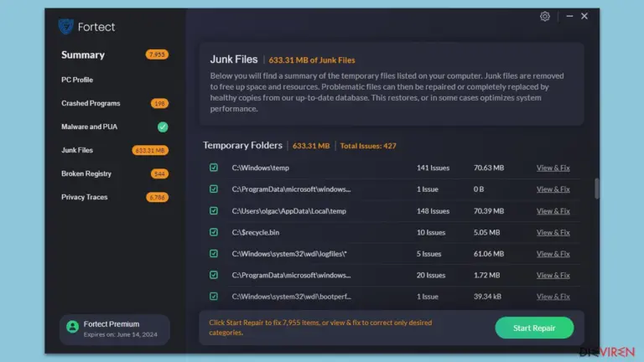Open the settings gear icon
Image resolution: width=644 pixels, height=362 pixels.
[x=544, y=17]
